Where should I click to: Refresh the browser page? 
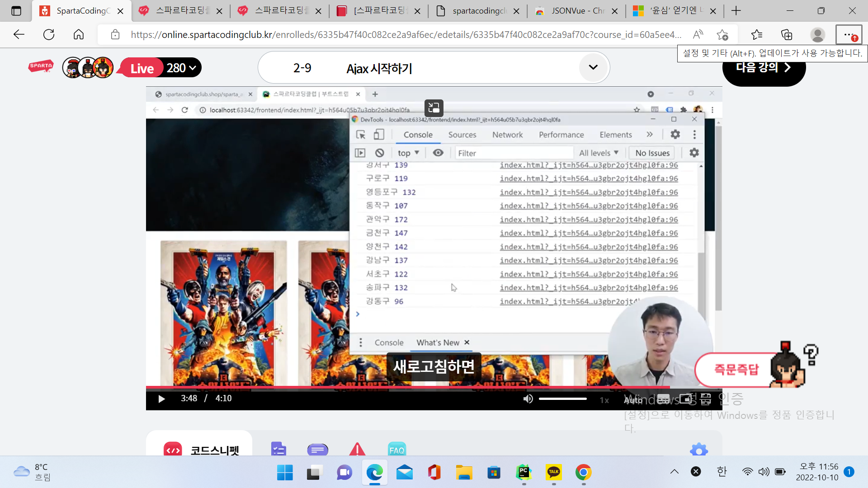point(49,34)
